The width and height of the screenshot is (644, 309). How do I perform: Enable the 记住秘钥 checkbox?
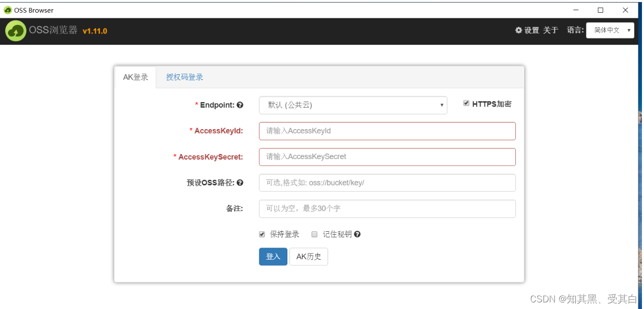[314, 234]
